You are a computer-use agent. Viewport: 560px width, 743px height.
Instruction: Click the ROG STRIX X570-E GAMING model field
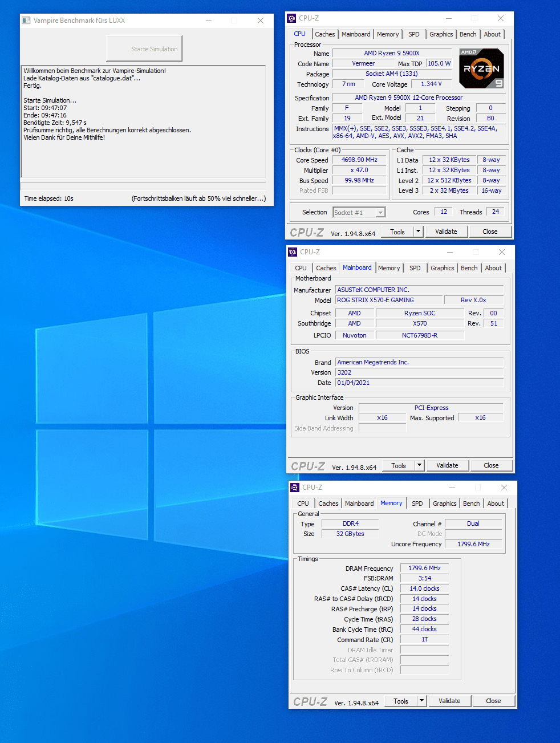click(x=389, y=300)
